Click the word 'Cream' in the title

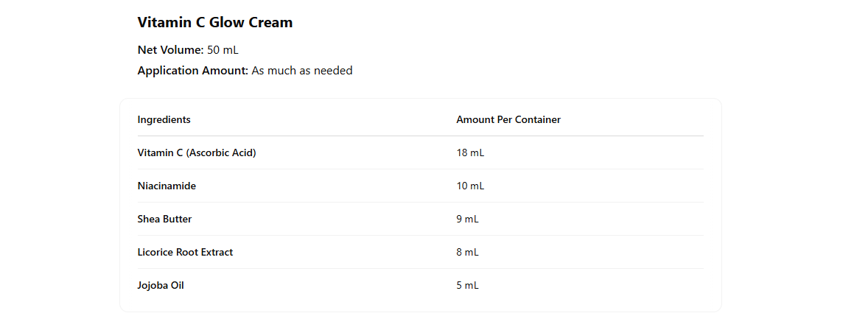point(272,23)
